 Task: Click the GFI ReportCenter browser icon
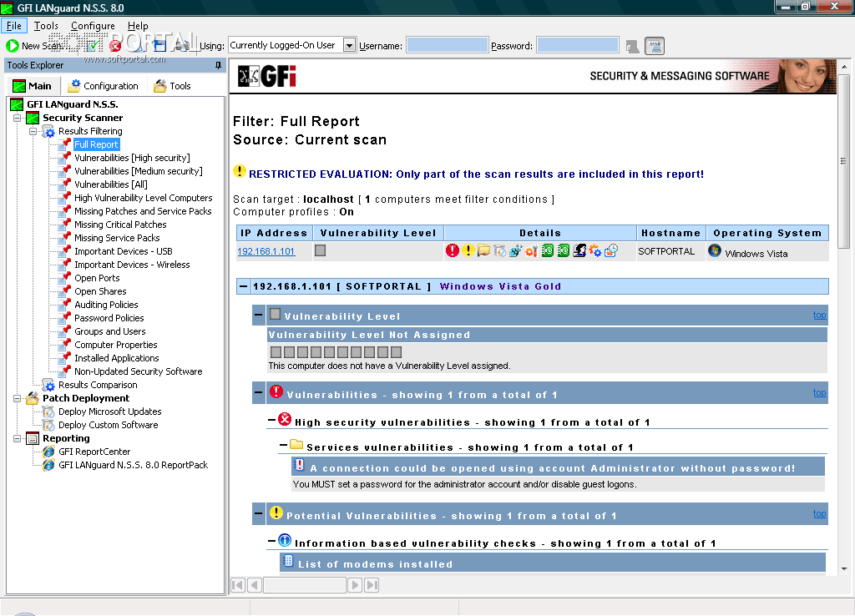click(x=48, y=452)
